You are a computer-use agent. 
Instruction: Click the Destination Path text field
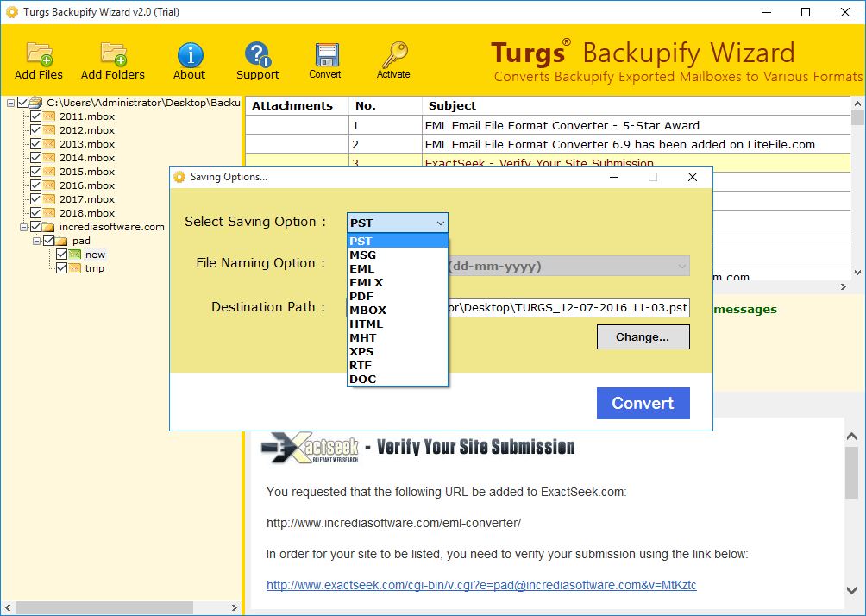pyautogui.click(x=569, y=308)
